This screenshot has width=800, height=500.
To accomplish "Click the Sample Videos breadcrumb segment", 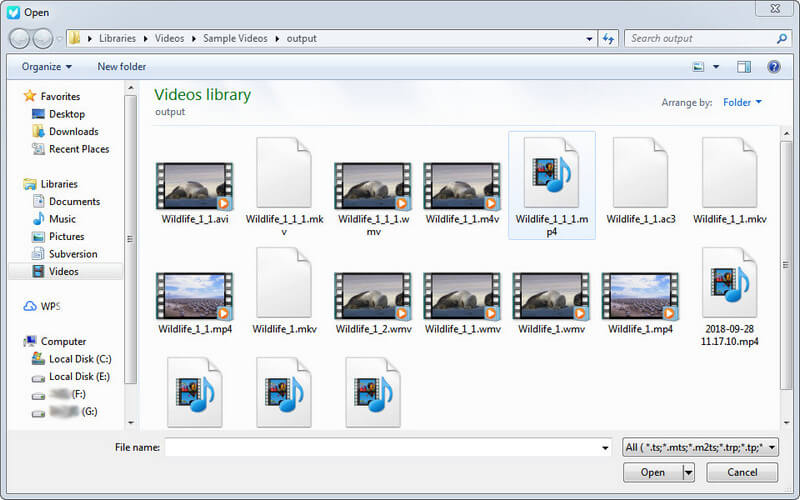I will (235, 39).
